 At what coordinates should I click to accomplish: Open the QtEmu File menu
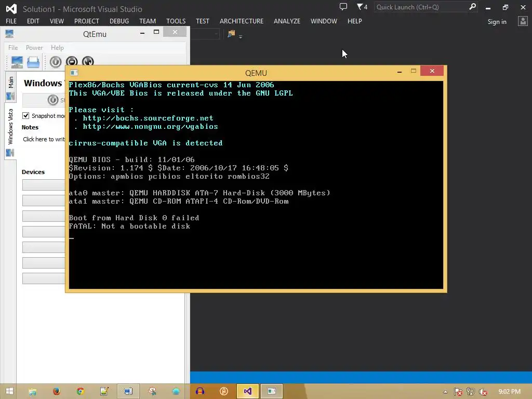tap(13, 48)
